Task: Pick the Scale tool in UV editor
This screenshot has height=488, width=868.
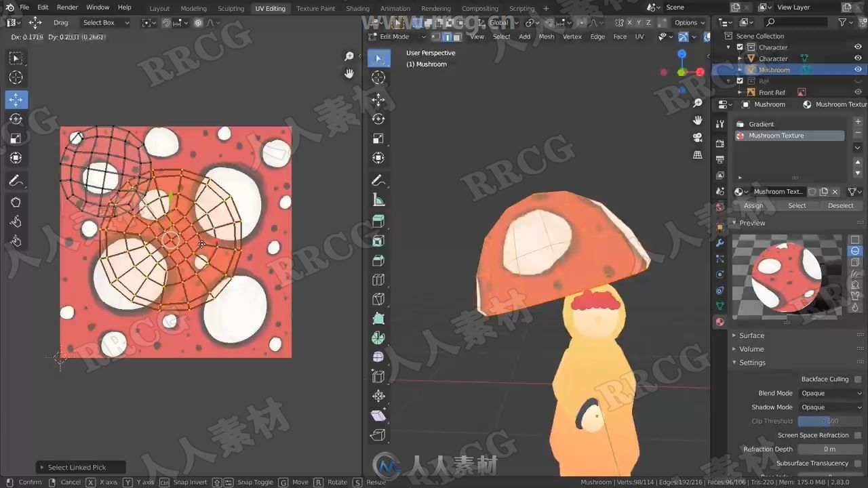Action: 16,138
